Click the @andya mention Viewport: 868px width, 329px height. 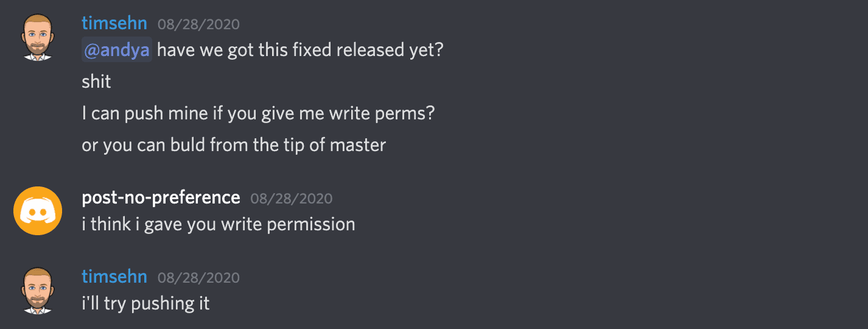(x=117, y=50)
